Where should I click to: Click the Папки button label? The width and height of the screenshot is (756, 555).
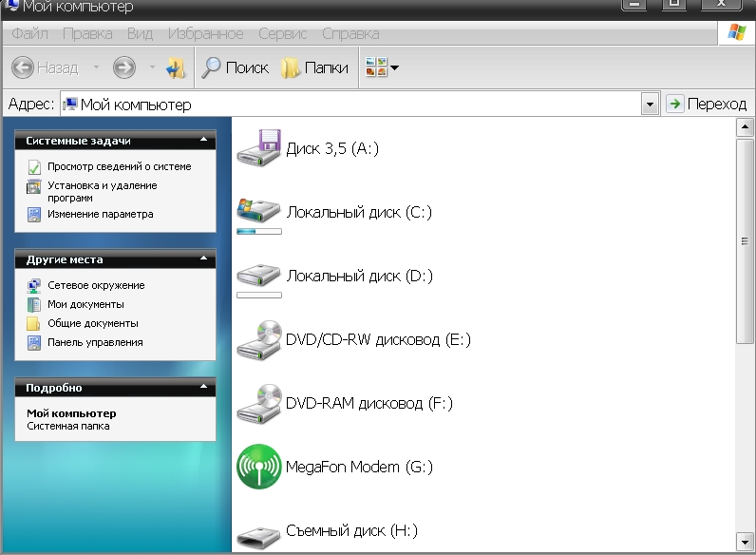(327, 67)
